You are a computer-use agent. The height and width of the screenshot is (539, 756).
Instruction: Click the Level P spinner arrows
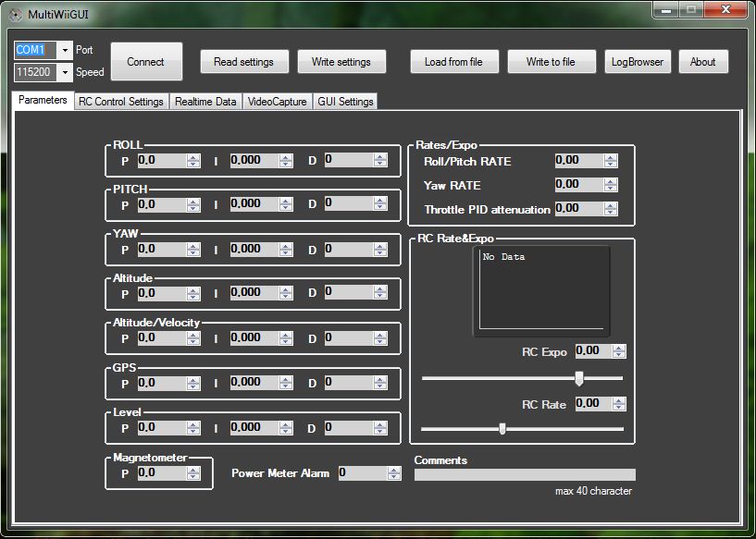point(193,428)
